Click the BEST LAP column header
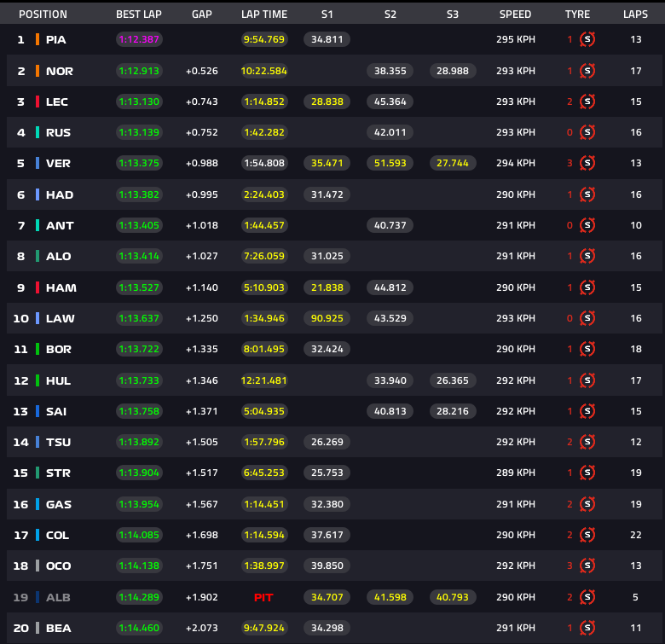Viewport: 665px width, 644px height. click(x=139, y=15)
